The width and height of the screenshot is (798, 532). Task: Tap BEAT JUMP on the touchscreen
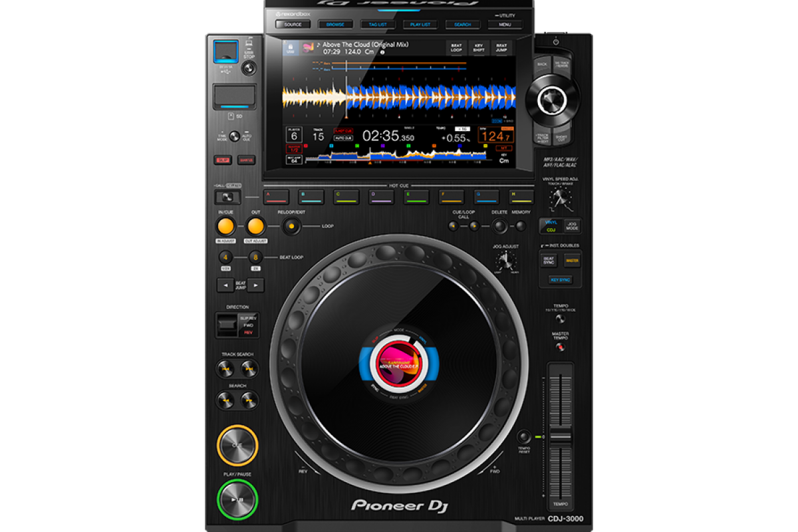tap(500, 48)
